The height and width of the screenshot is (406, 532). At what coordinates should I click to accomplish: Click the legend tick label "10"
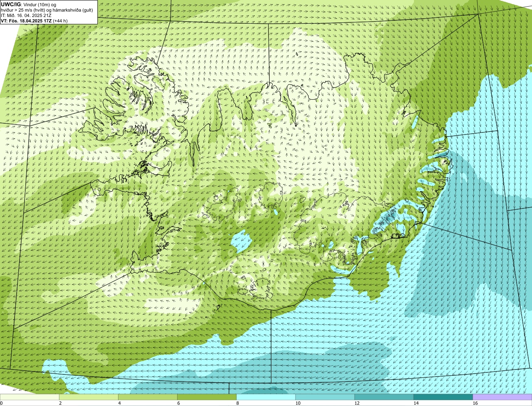[x=298, y=403]
